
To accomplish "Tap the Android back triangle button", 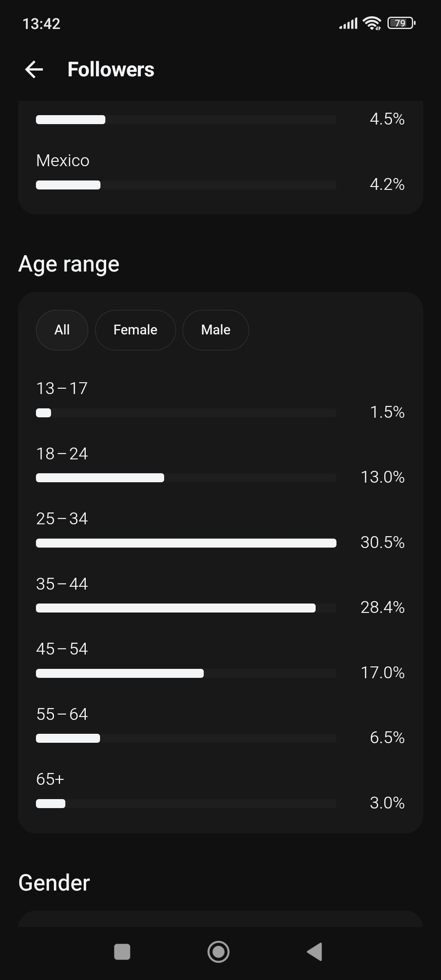I will point(315,951).
